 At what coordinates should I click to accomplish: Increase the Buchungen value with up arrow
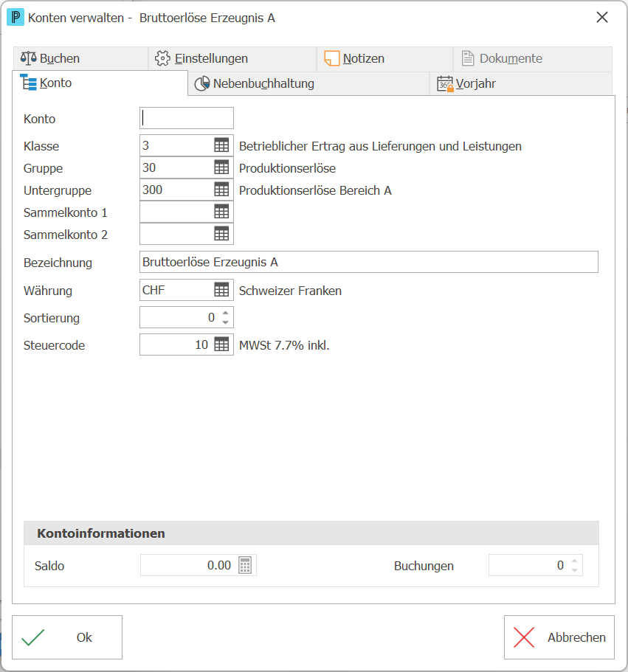tap(574, 561)
